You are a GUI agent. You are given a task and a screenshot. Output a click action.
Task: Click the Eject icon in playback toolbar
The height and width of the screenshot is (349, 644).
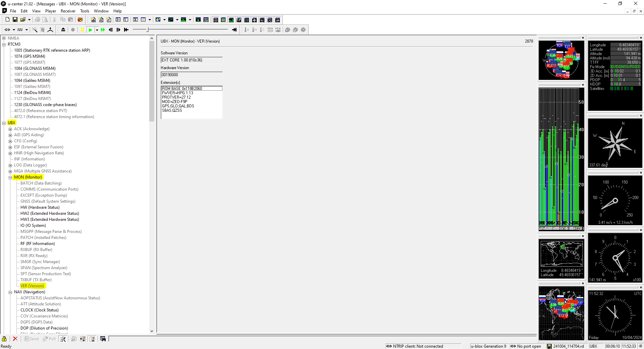(x=63, y=30)
